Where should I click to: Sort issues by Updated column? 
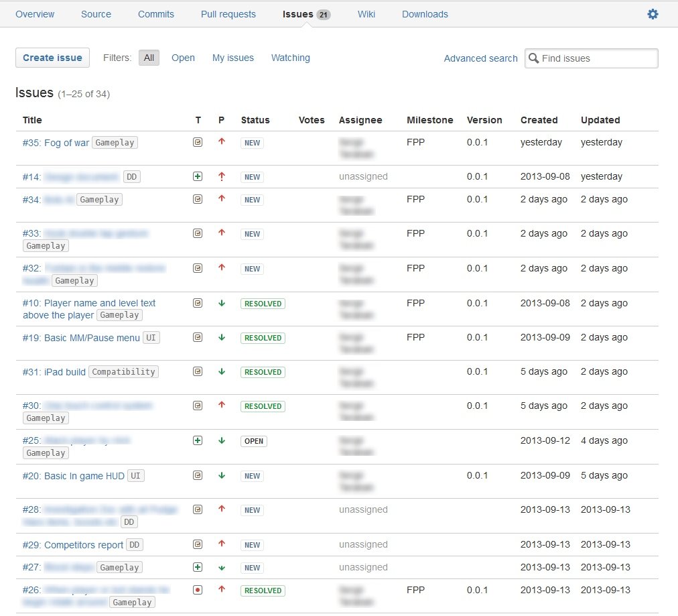click(600, 120)
